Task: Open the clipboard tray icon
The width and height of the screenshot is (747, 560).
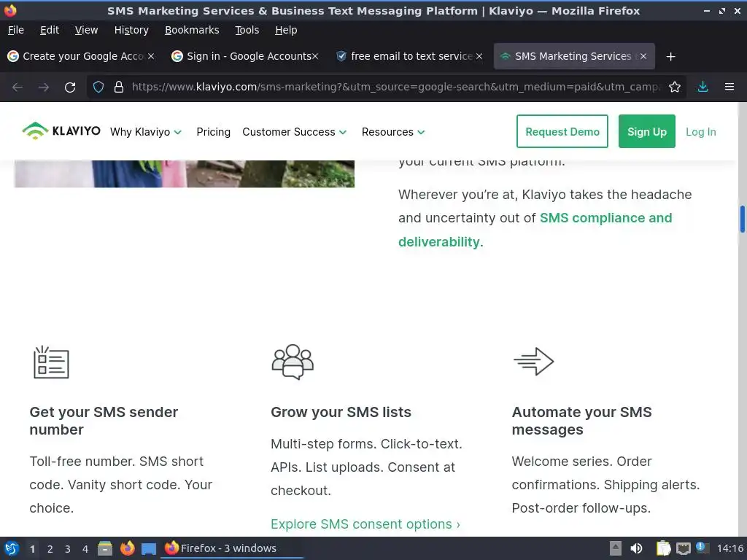Action: [x=663, y=548]
